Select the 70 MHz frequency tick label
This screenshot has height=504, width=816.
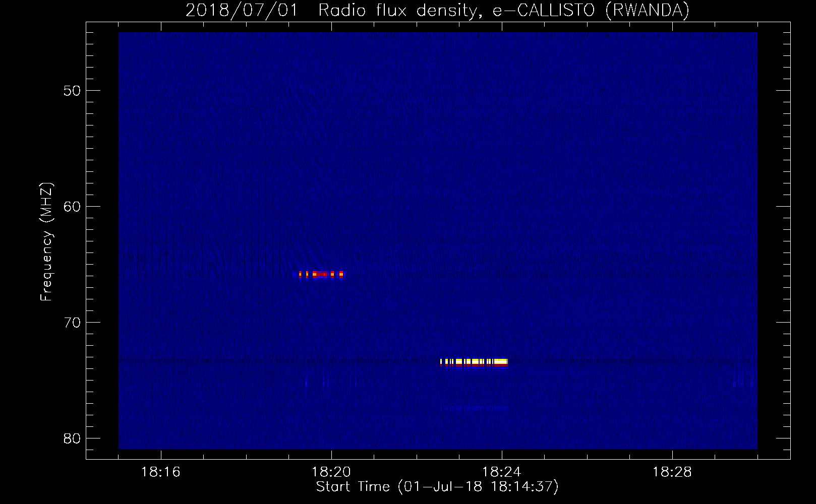tap(72, 323)
